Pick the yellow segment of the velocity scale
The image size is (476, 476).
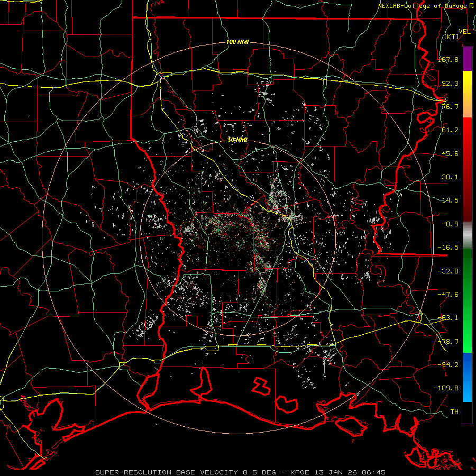[467, 94]
